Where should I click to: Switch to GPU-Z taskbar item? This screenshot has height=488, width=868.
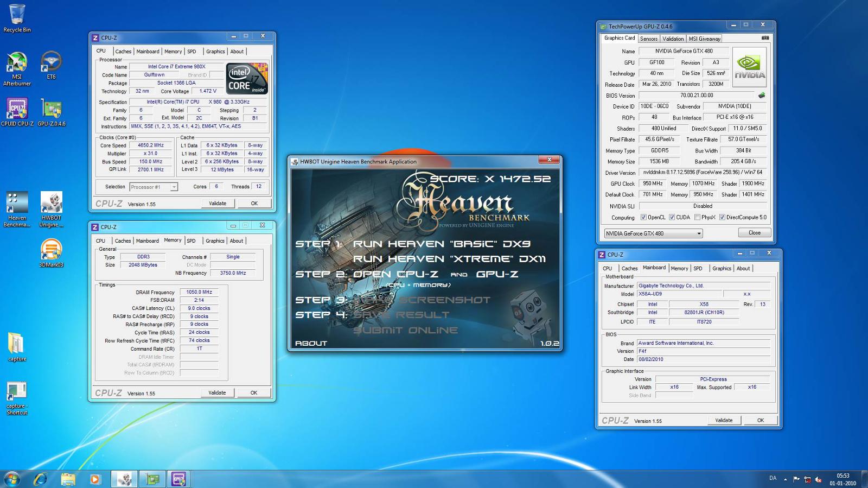(x=152, y=479)
